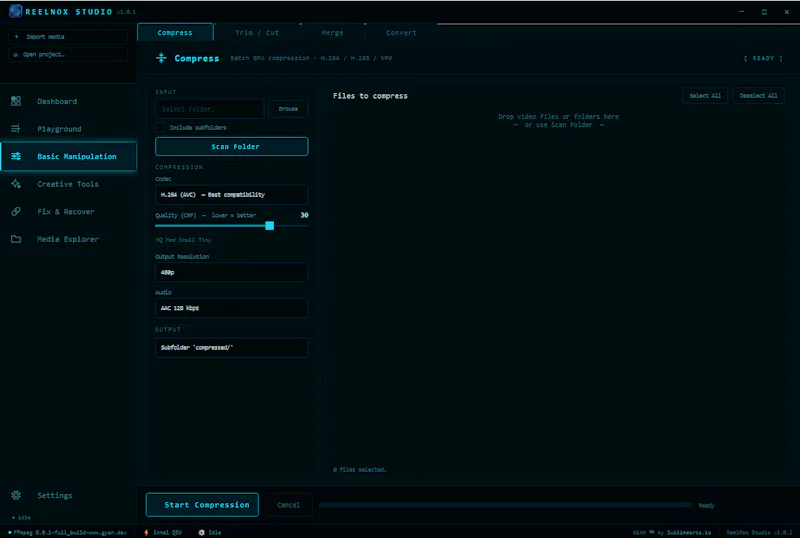Screen dimensions: 800x538
Task: Click the Intel QSV lightning bolt icon
Action: point(146,532)
